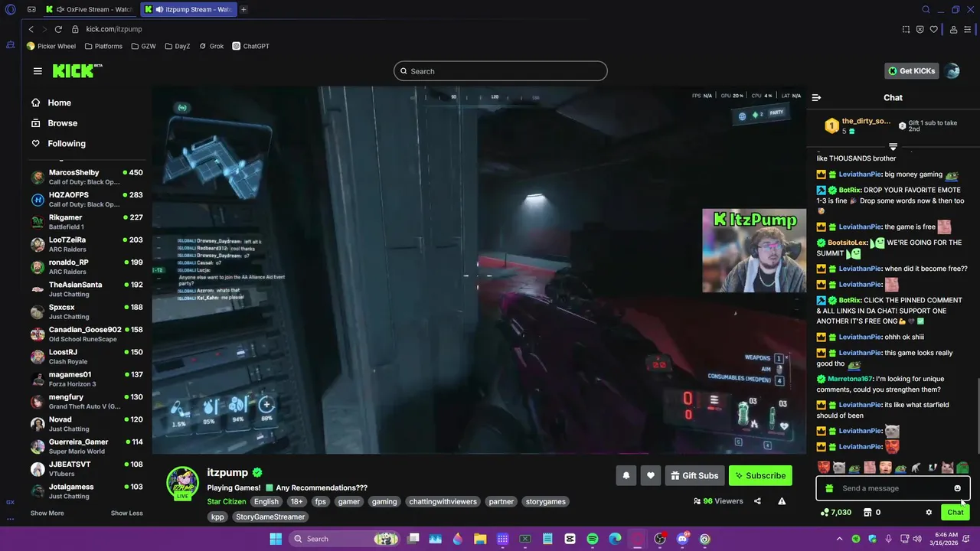Image resolution: width=980 pixels, height=551 pixels.
Task: Open the hamburger sidebar menu
Action: [38, 71]
